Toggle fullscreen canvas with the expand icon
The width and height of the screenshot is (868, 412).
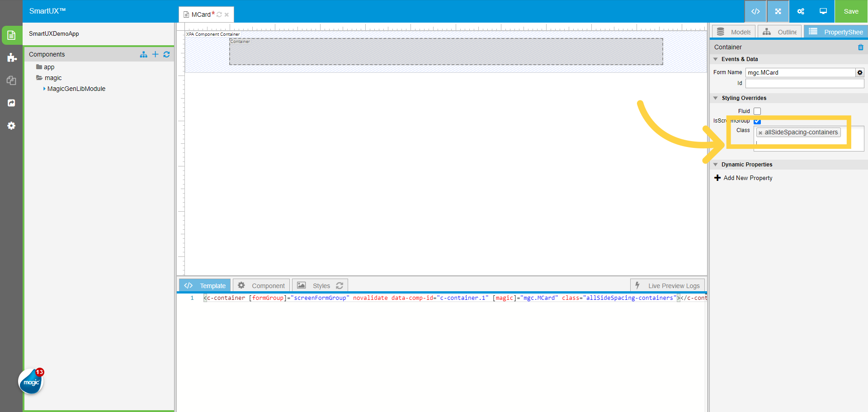click(778, 11)
